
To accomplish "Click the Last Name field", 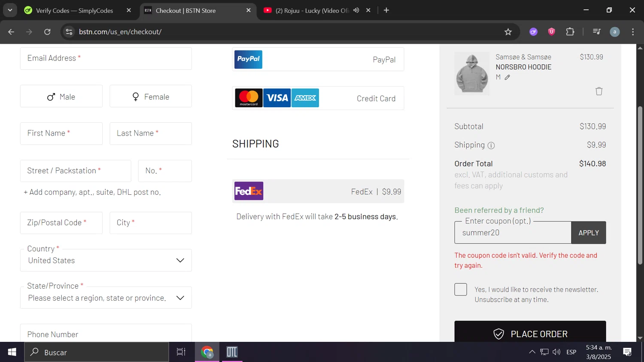I will (151, 133).
